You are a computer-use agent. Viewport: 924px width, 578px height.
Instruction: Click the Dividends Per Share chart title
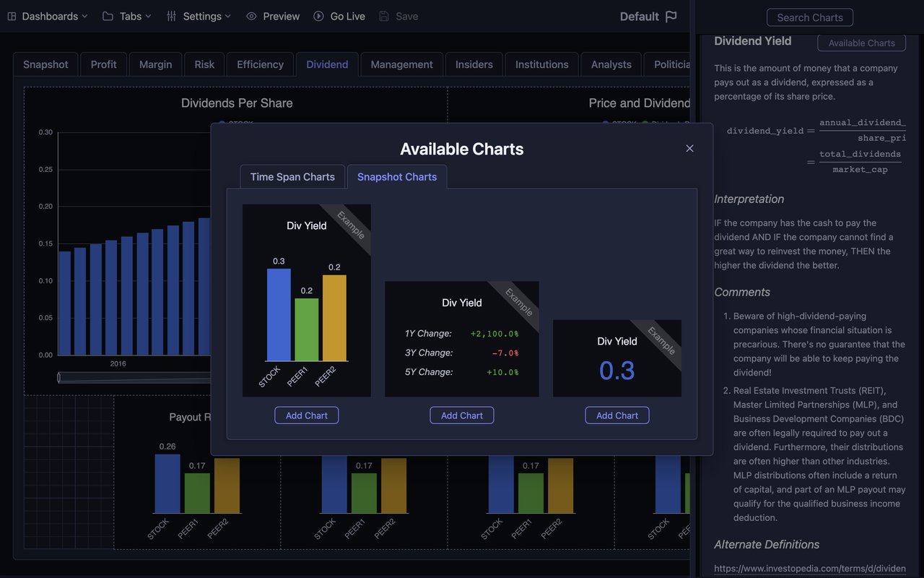tap(237, 103)
